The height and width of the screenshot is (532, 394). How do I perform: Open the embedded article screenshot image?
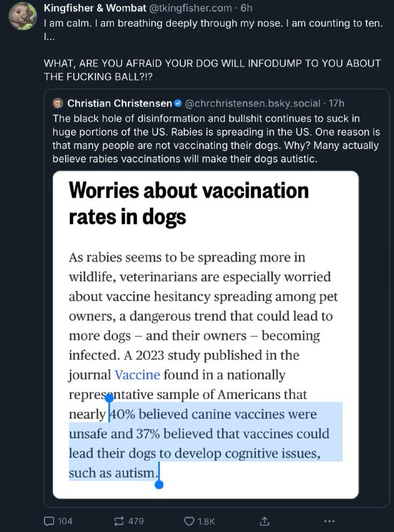tap(206, 334)
